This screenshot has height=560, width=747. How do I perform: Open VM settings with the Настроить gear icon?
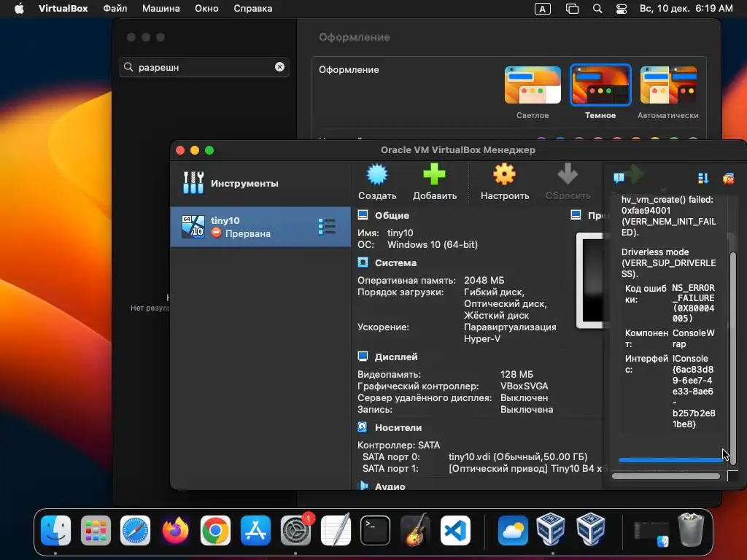(505, 174)
